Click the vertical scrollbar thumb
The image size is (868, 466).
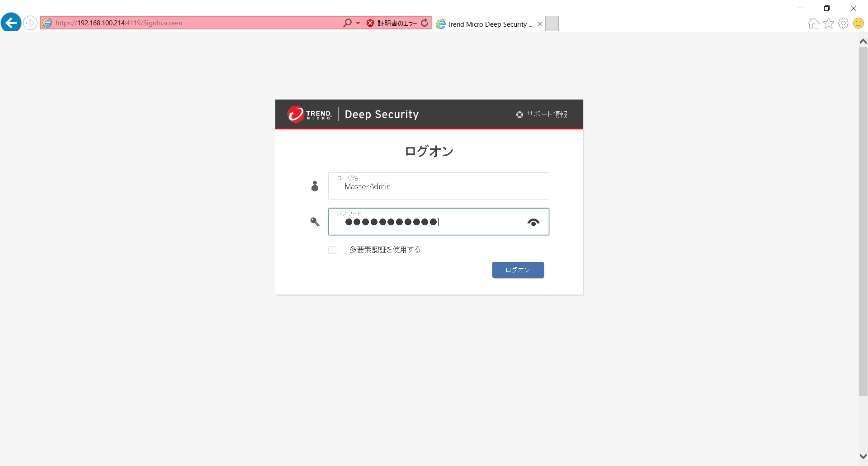pyautogui.click(x=863, y=222)
